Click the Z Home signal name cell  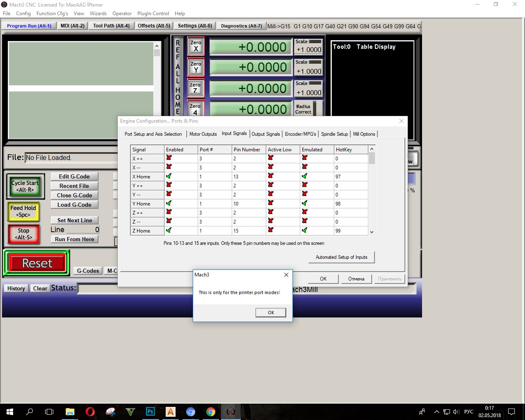point(148,231)
